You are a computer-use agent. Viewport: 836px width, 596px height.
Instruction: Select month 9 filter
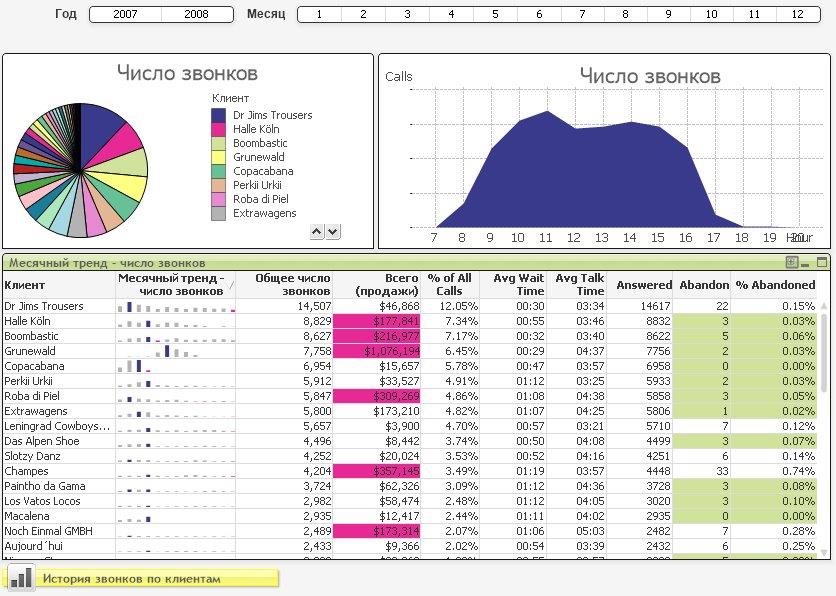(668, 14)
